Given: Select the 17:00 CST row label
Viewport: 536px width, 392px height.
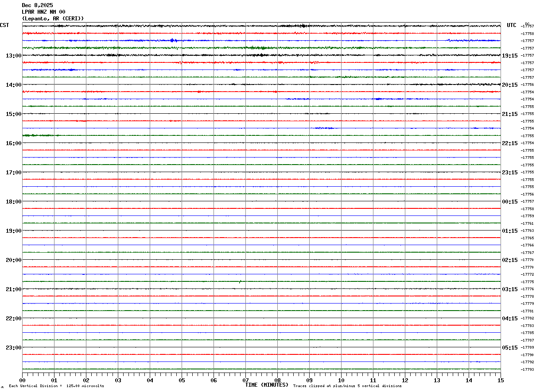Looking at the screenshot, I should coord(14,173).
